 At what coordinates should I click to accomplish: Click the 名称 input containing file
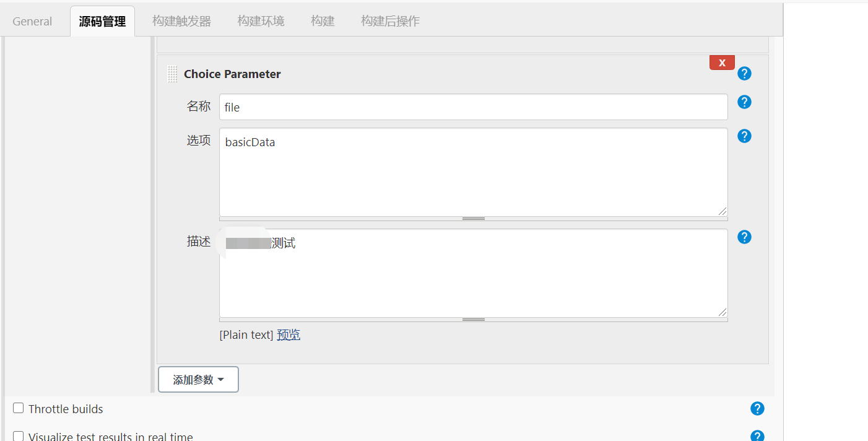pos(473,107)
